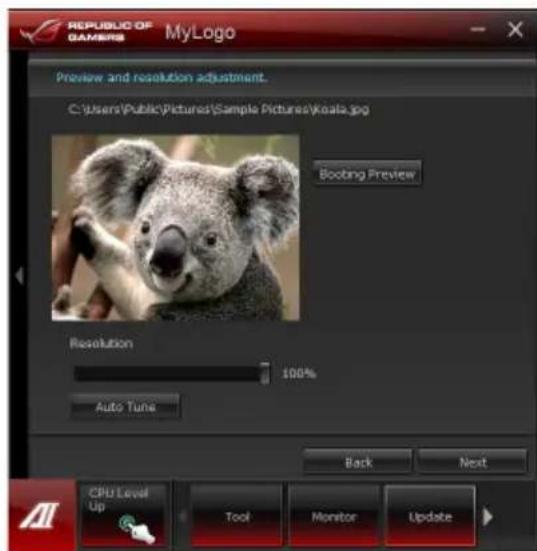
Task: Click the Booting Preview button
Action: [367, 173]
